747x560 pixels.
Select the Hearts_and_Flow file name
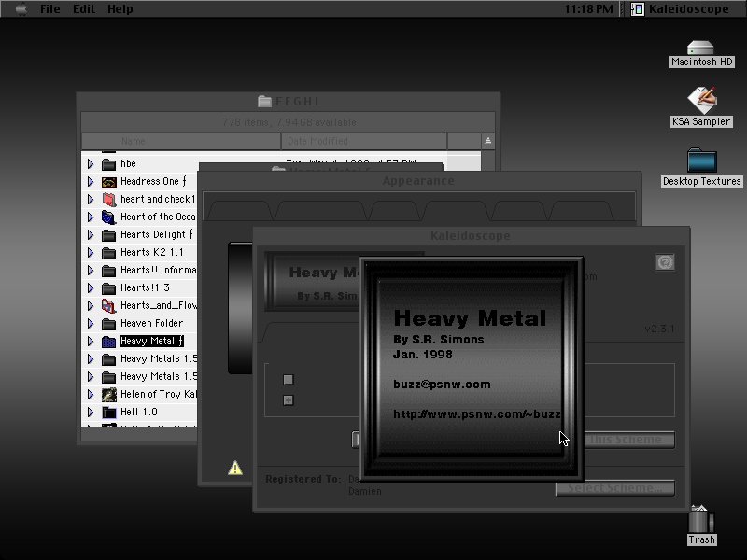(159, 305)
